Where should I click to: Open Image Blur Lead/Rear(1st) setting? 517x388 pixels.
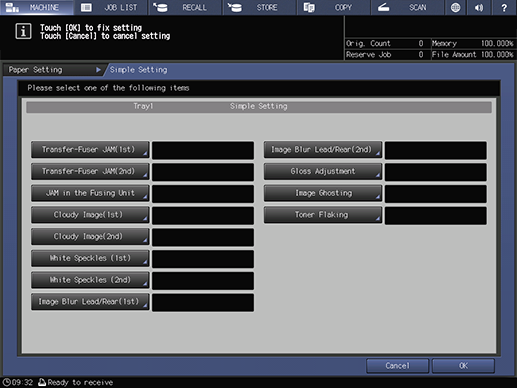90,302
